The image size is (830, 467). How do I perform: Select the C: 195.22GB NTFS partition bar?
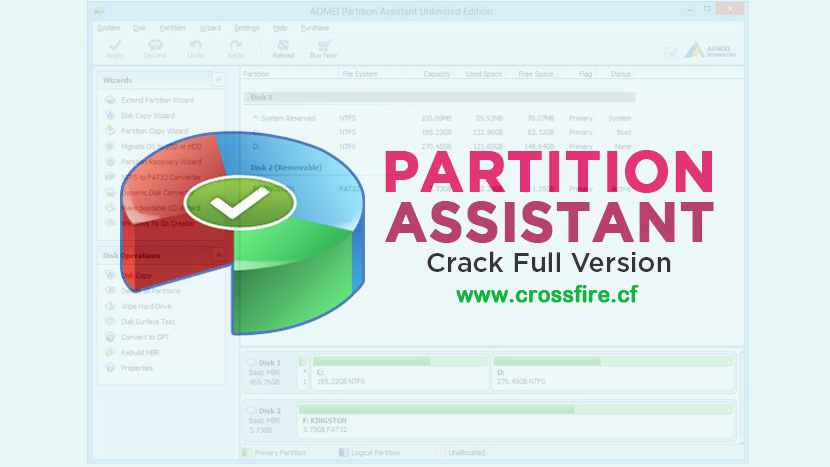[400, 372]
